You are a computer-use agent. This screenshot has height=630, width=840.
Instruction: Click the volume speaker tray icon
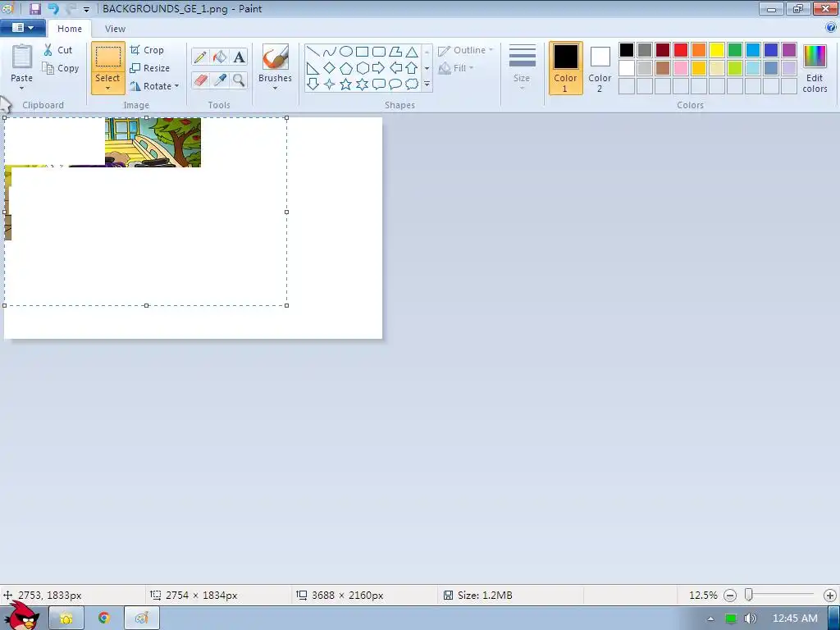pyautogui.click(x=750, y=619)
